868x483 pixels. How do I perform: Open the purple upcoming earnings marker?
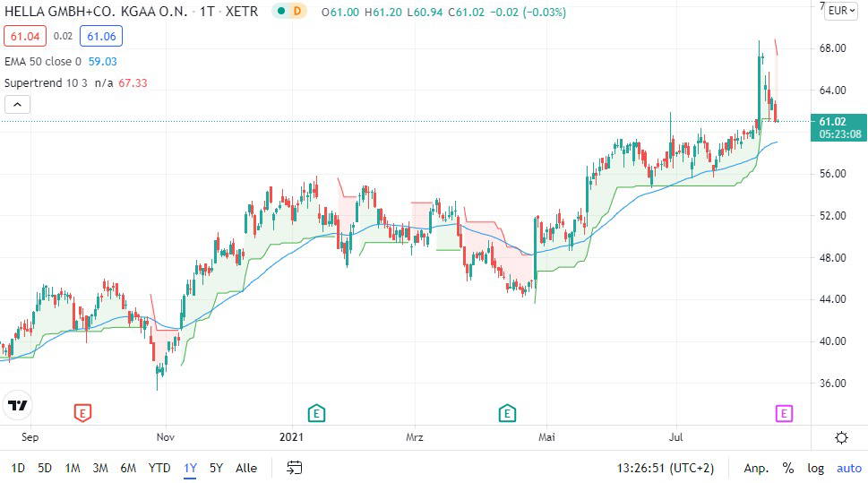784,412
